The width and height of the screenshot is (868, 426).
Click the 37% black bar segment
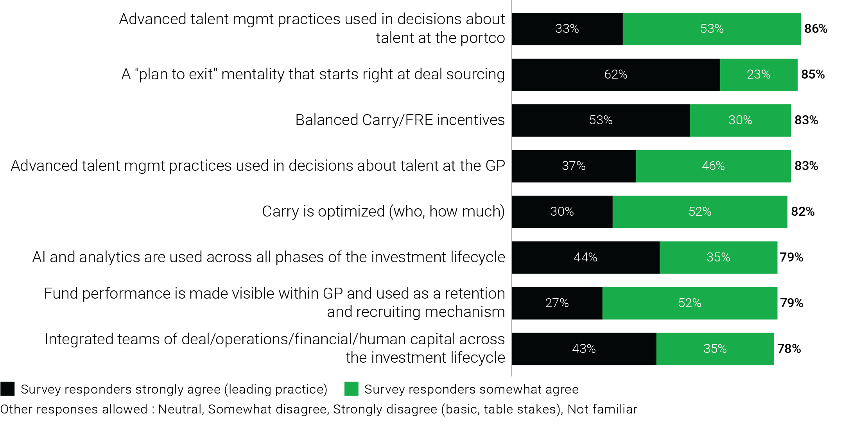click(574, 166)
